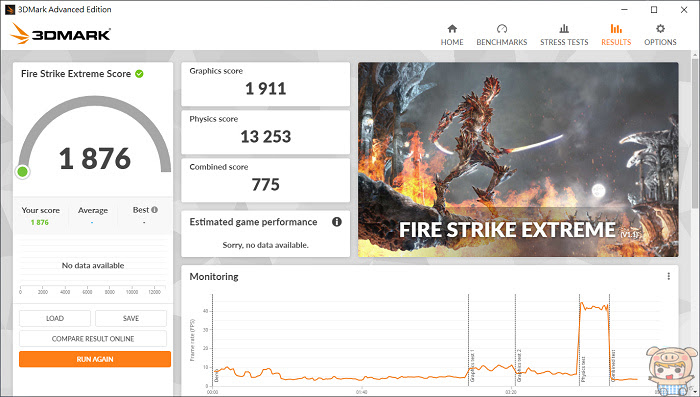Click the Physics test marker in graph

(x=583, y=369)
